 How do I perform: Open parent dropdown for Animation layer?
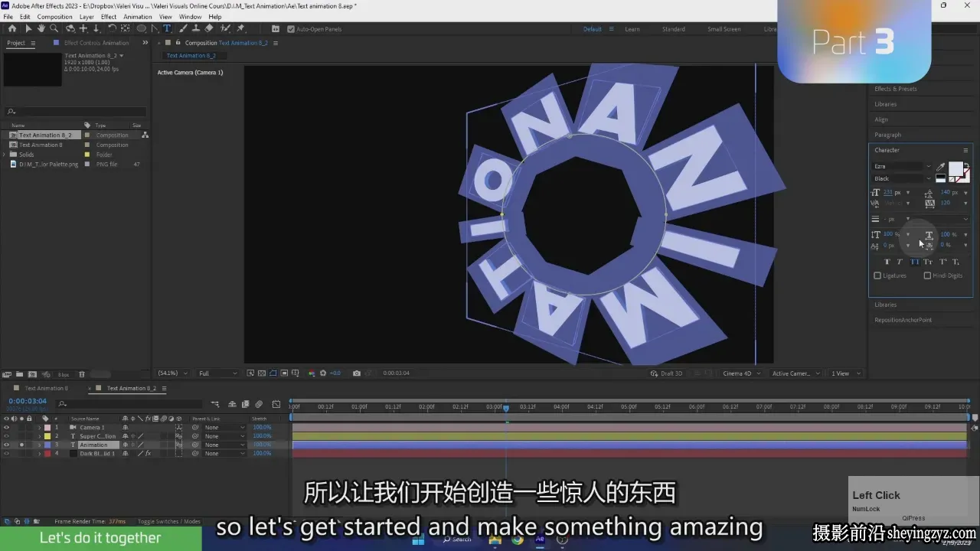tap(224, 445)
